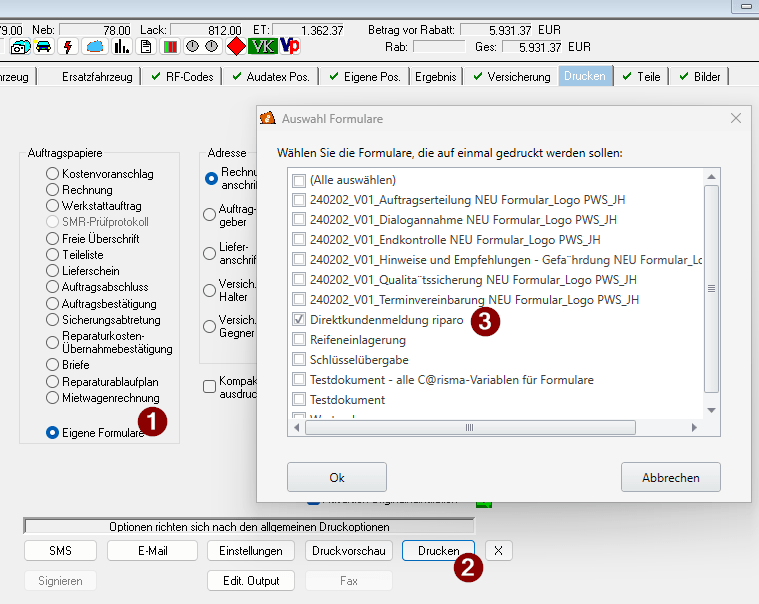Click the red diamond icon
The height and width of the screenshot is (604, 759).
(x=236, y=47)
